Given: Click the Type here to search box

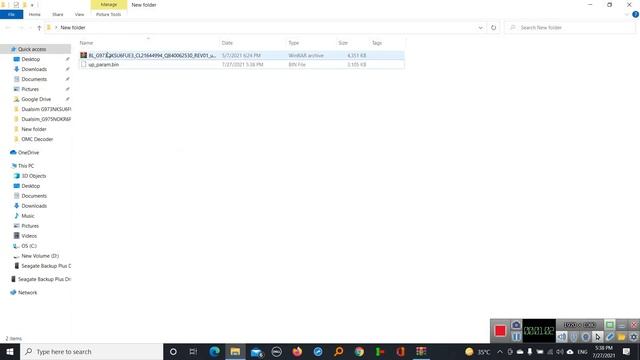Looking at the screenshot, I should coord(91,351).
